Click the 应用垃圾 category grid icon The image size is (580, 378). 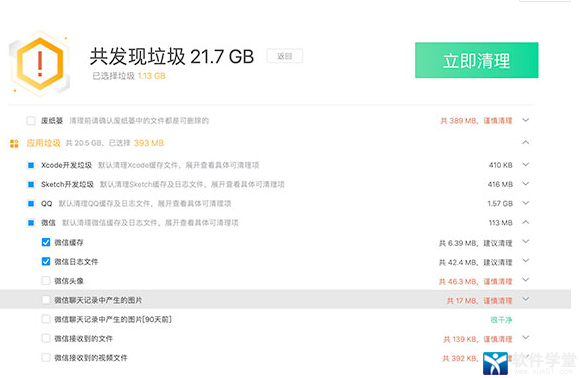point(14,144)
